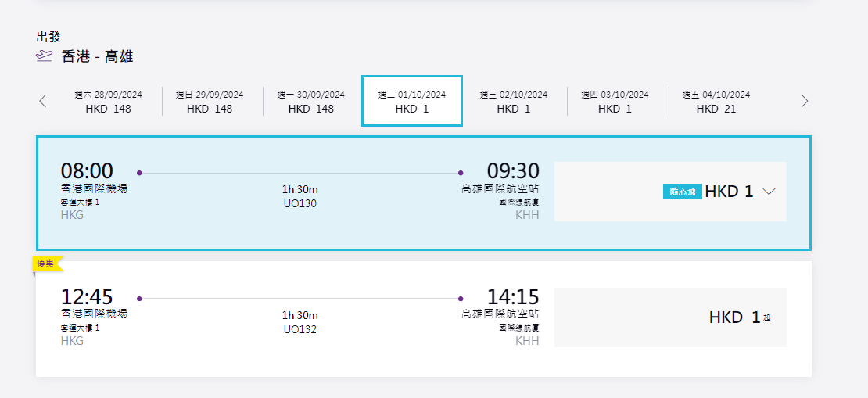Choose the 週四 03/10/2024 date tab

(x=615, y=102)
